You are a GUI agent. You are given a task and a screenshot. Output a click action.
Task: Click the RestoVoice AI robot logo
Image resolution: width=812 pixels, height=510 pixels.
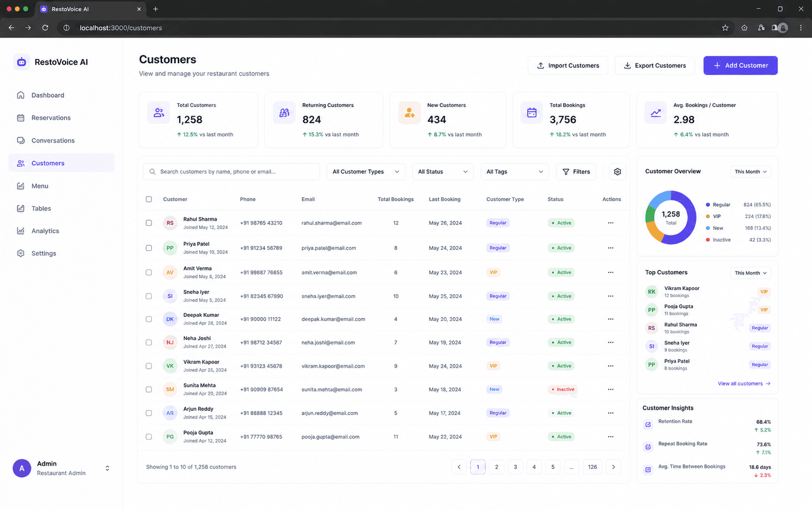22,62
